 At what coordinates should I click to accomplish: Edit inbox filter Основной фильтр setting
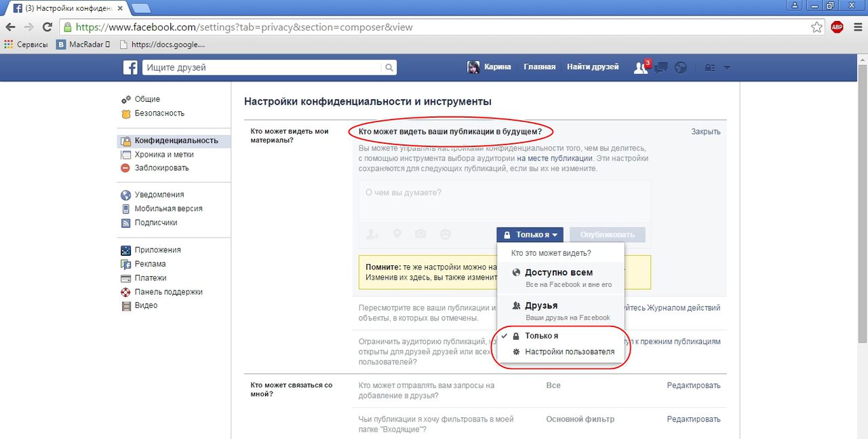[x=693, y=419]
